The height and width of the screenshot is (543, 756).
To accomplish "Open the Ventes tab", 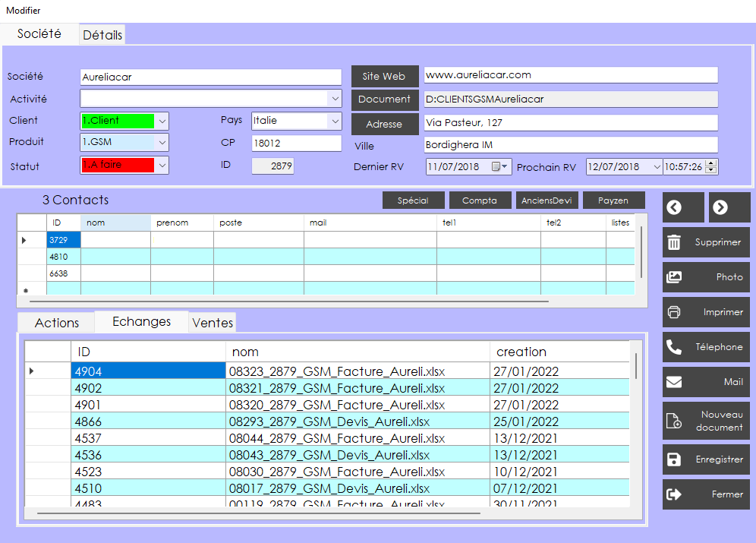I will click(x=213, y=323).
